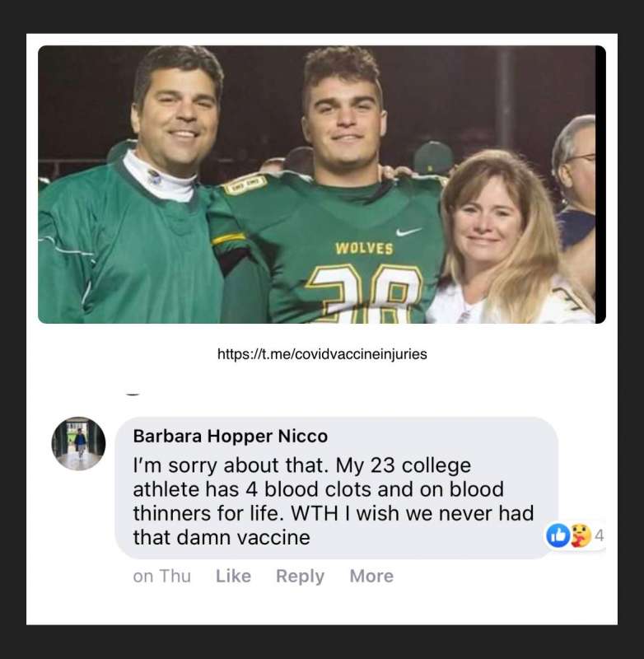This screenshot has width=644, height=659.
Task: Click the blue thumbs-up reaction icon
Action: tap(558, 535)
